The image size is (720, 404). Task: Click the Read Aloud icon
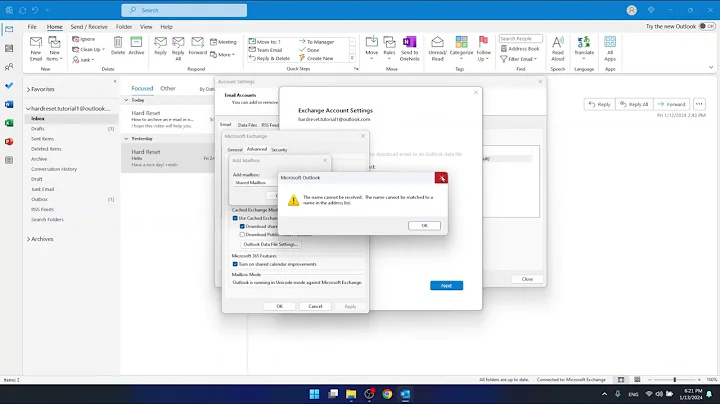click(x=557, y=42)
